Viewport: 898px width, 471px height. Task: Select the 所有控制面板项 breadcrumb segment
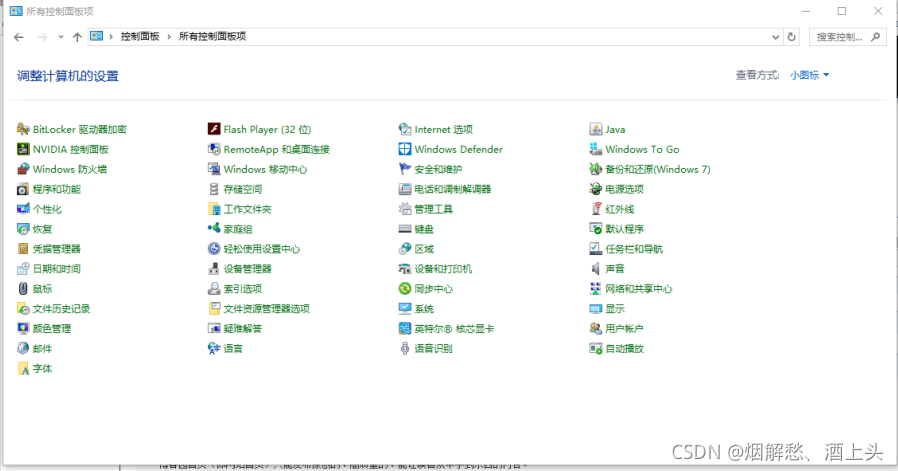click(212, 37)
